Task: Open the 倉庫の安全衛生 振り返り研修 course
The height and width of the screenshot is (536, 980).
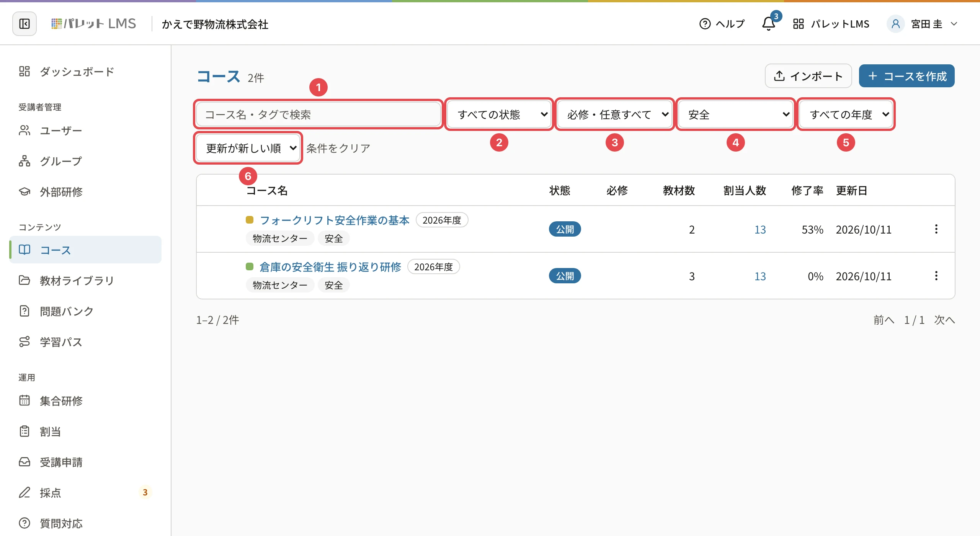Action: point(330,267)
